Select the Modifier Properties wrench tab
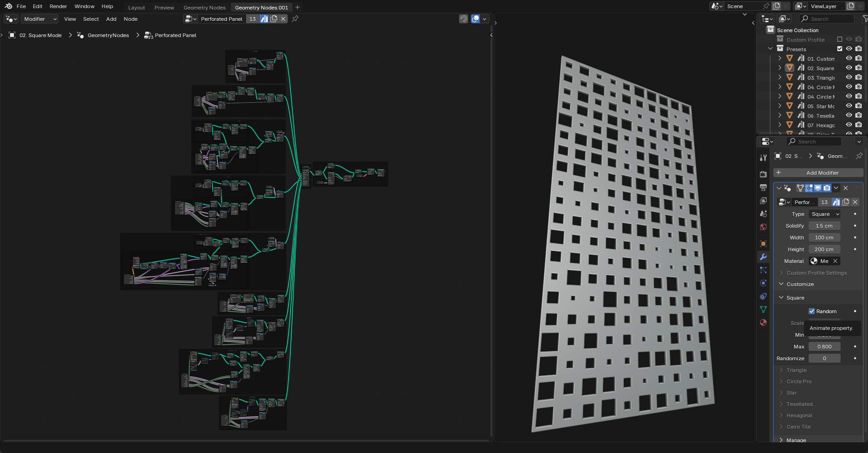868x453 pixels. coord(764,257)
